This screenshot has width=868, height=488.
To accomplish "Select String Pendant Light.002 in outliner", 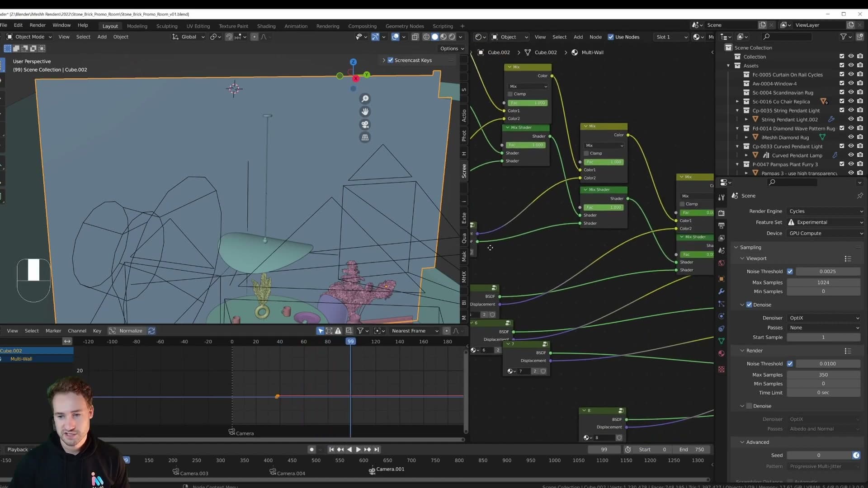I will (x=789, y=120).
